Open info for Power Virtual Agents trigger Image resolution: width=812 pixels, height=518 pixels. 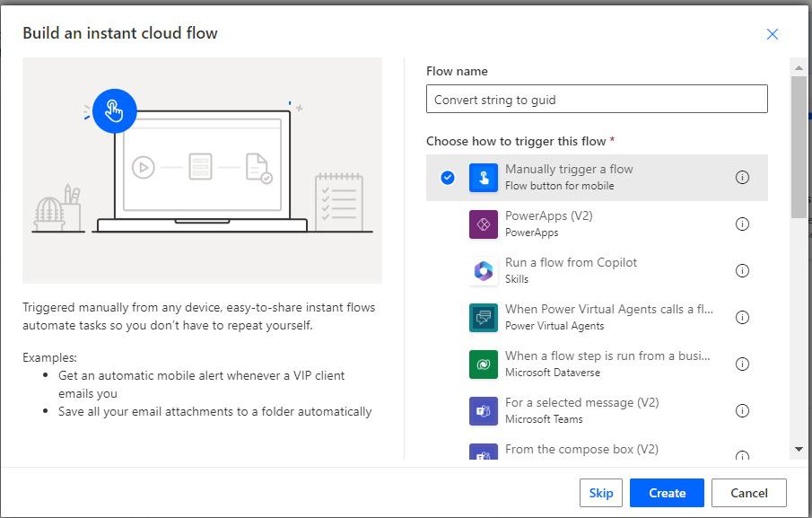click(742, 318)
